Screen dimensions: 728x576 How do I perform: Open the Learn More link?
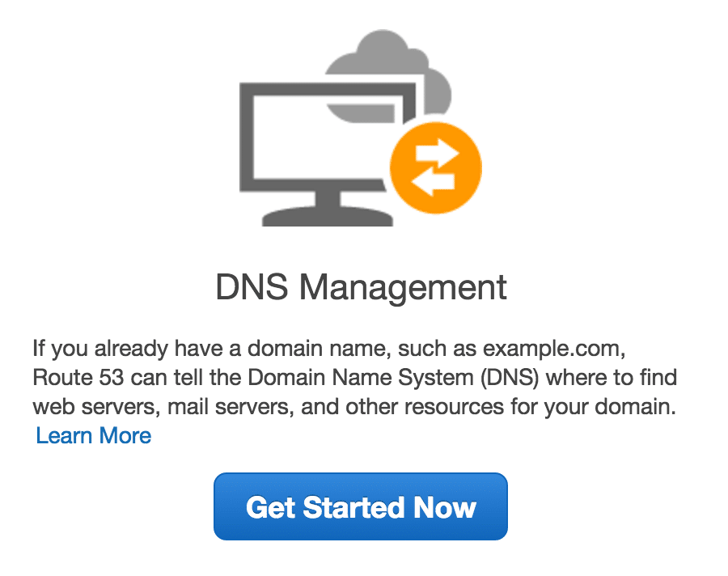click(94, 436)
